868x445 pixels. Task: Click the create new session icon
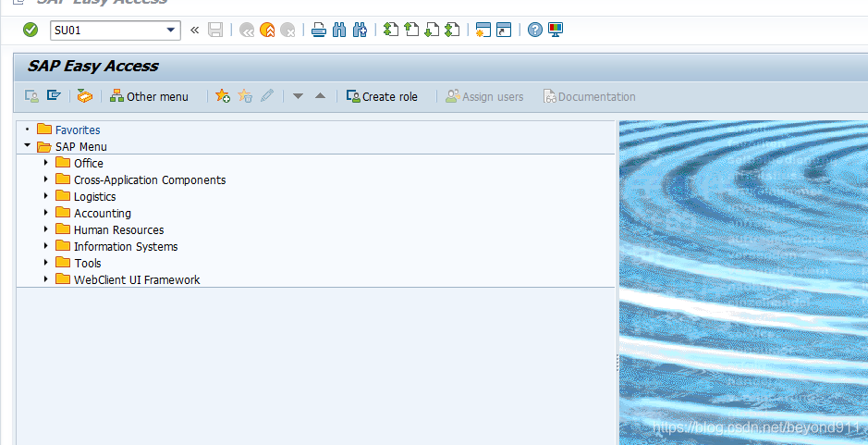pyautogui.click(x=483, y=30)
